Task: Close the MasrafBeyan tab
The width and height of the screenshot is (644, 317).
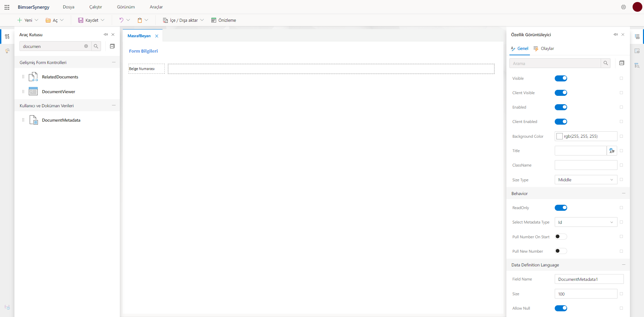Action: click(x=157, y=36)
